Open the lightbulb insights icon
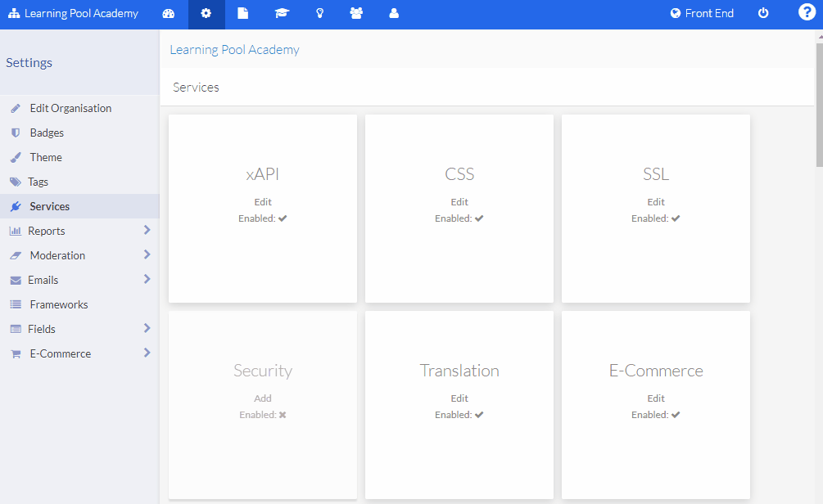823x504 pixels. (x=319, y=14)
